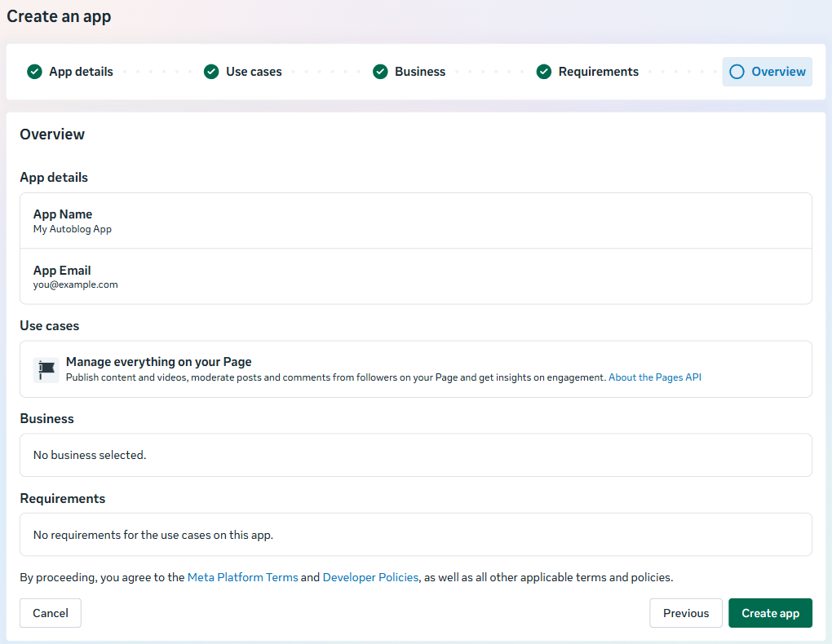
Task: Open the About the Pages API link
Action: 655,377
